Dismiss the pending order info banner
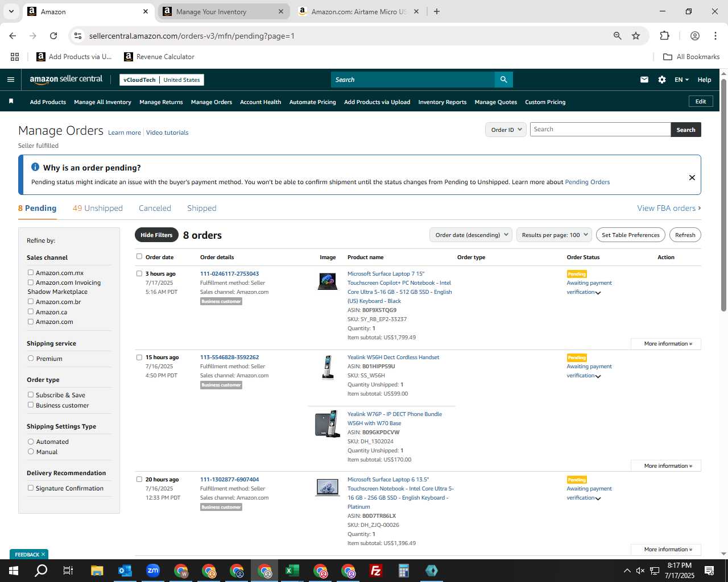Image resolution: width=728 pixels, height=582 pixels. pos(692,177)
